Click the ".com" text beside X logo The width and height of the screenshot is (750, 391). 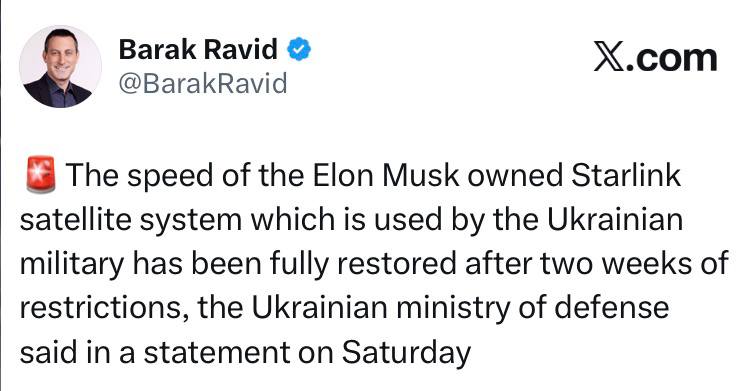click(672, 58)
